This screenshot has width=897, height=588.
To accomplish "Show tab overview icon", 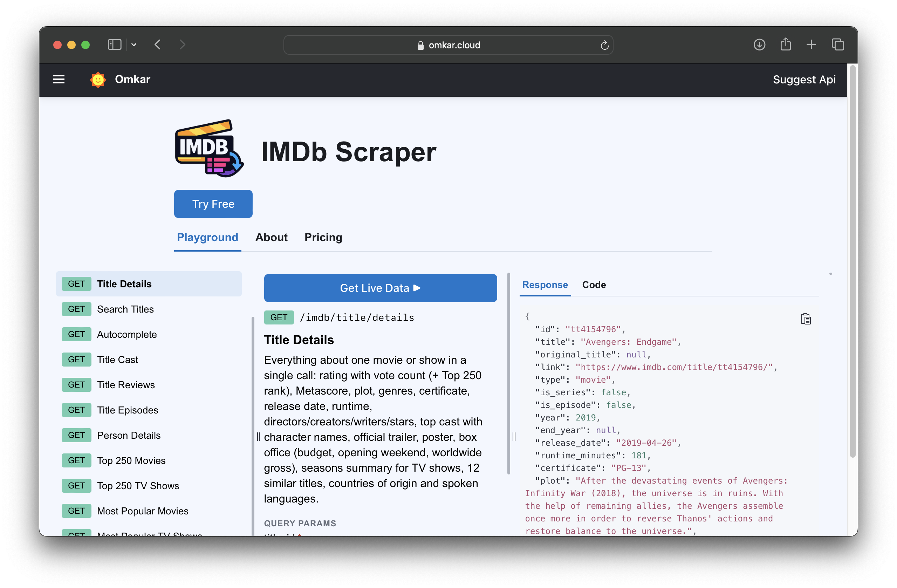I will [837, 45].
